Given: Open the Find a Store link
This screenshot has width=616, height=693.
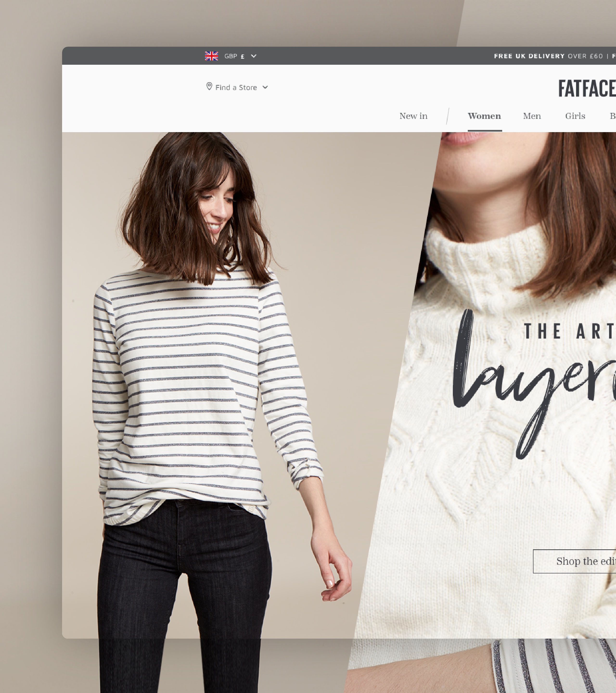Looking at the screenshot, I should point(236,88).
